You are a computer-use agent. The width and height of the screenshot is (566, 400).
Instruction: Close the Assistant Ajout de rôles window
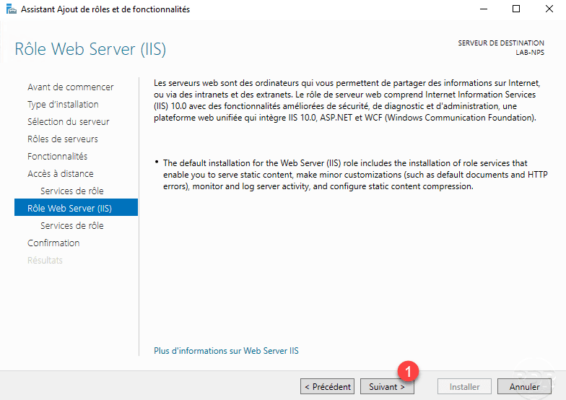549,9
